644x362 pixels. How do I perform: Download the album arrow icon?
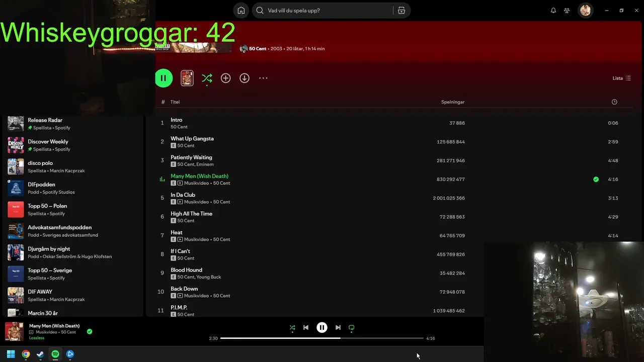pos(245,78)
